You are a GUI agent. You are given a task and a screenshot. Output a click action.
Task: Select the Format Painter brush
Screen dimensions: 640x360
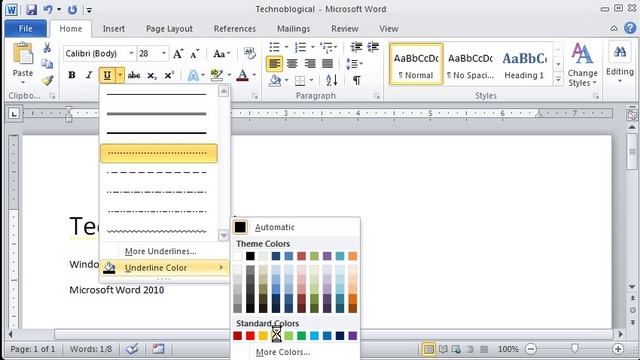47,80
